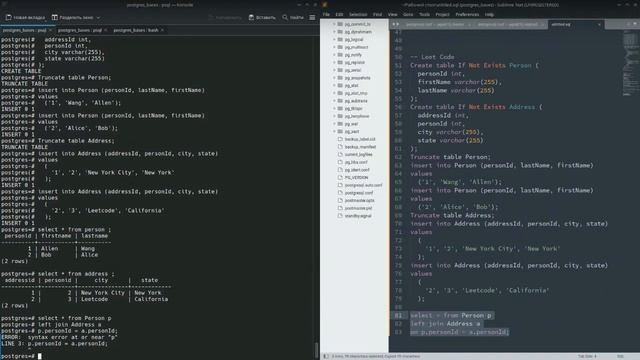The width and height of the screenshot is (640, 360).
Task: Click the Paste button in Konsole toolbar
Action: point(262,18)
